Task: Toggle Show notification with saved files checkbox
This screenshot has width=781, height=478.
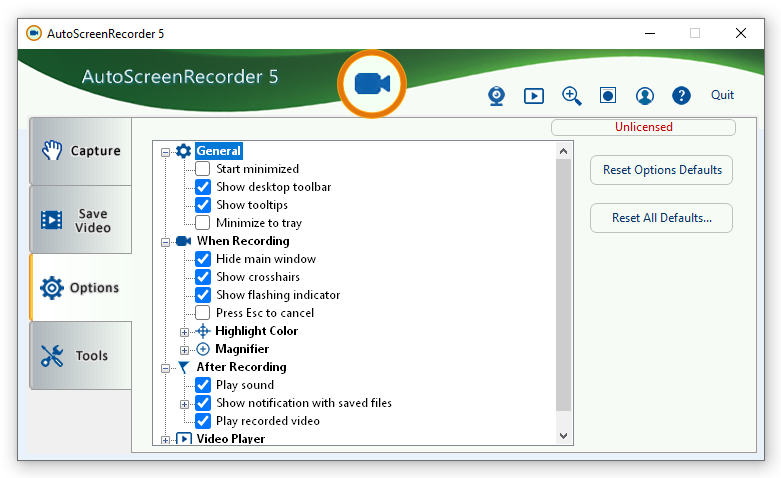Action: click(x=203, y=403)
